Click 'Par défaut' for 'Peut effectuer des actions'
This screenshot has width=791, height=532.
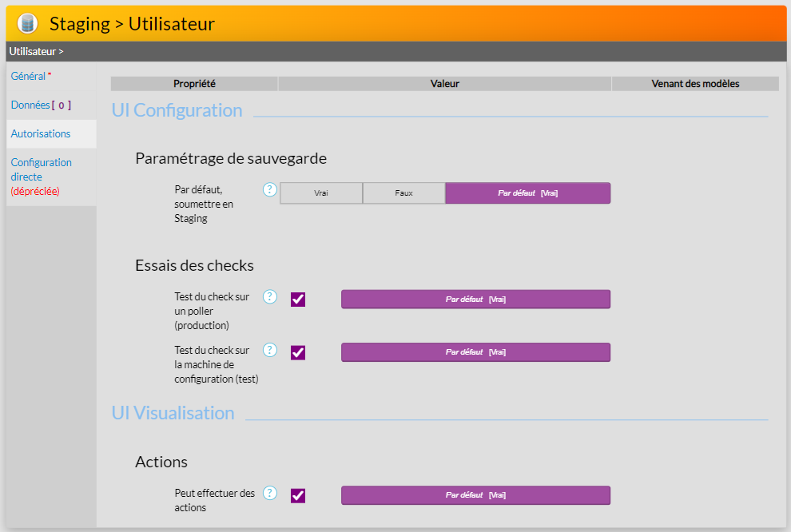click(475, 495)
